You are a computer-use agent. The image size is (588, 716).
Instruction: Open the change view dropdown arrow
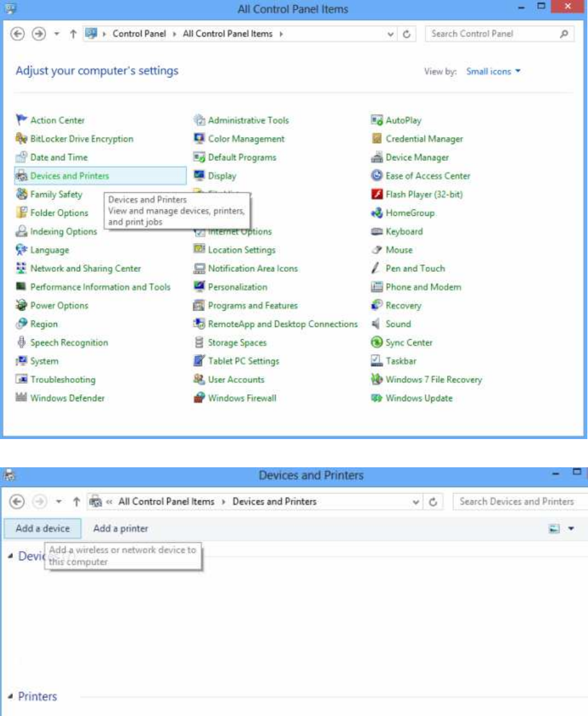571,529
